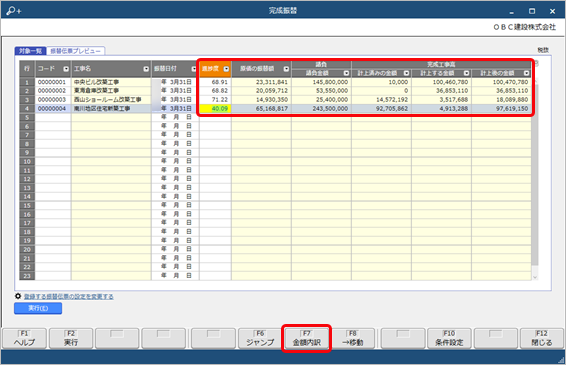The height and width of the screenshot is (365, 566).
Task: Click the empty code field in row 5
Action: 53,117
